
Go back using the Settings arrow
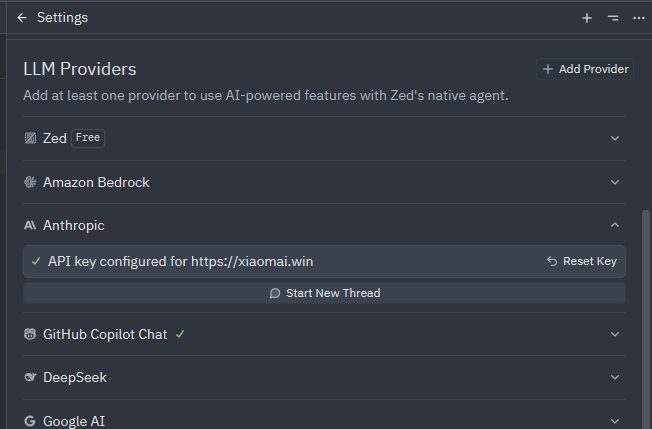(22, 17)
